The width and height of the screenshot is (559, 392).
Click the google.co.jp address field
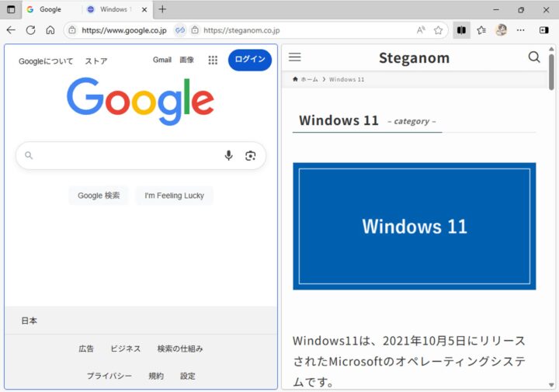pyautogui.click(x=124, y=30)
